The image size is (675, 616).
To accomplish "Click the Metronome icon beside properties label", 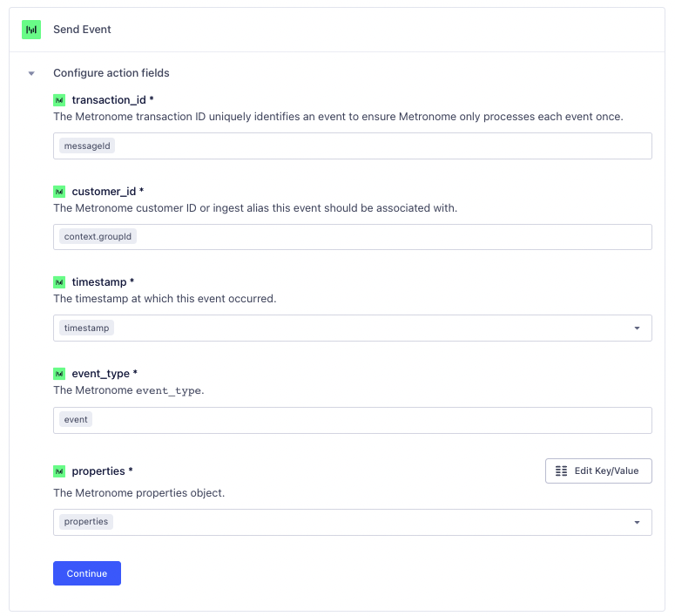I will (x=59, y=471).
